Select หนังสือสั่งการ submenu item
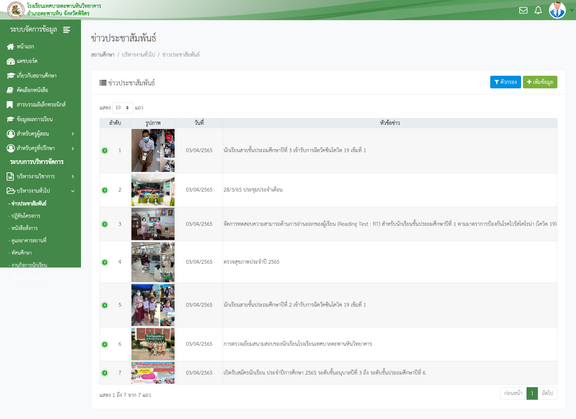This screenshot has width=576, height=419. point(24,228)
